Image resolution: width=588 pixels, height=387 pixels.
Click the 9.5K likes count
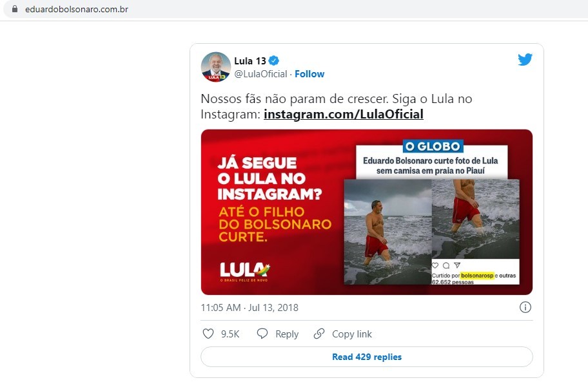click(230, 334)
